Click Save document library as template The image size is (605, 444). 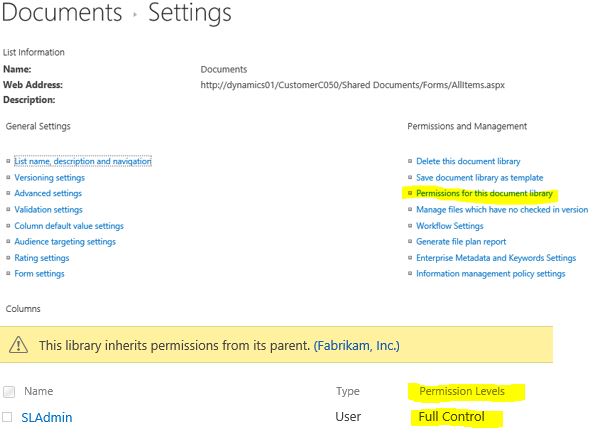pos(480,177)
